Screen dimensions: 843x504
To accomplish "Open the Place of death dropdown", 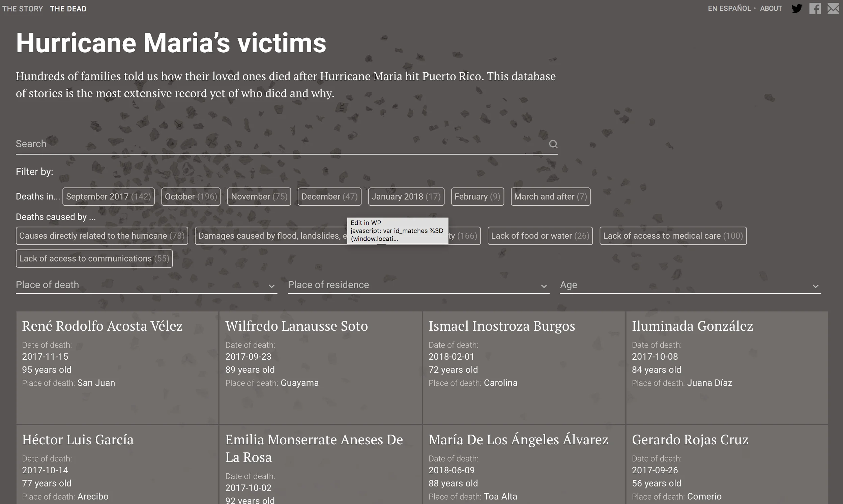I will [x=146, y=285].
